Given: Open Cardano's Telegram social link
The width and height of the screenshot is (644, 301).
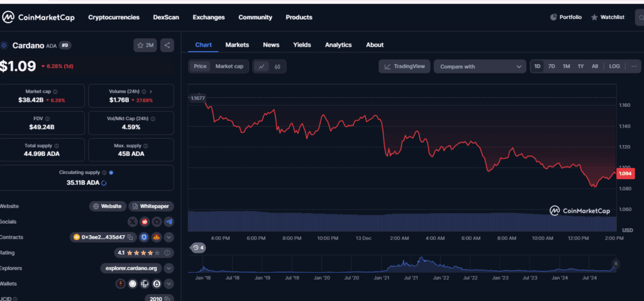Looking at the screenshot, I should tap(169, 222).
